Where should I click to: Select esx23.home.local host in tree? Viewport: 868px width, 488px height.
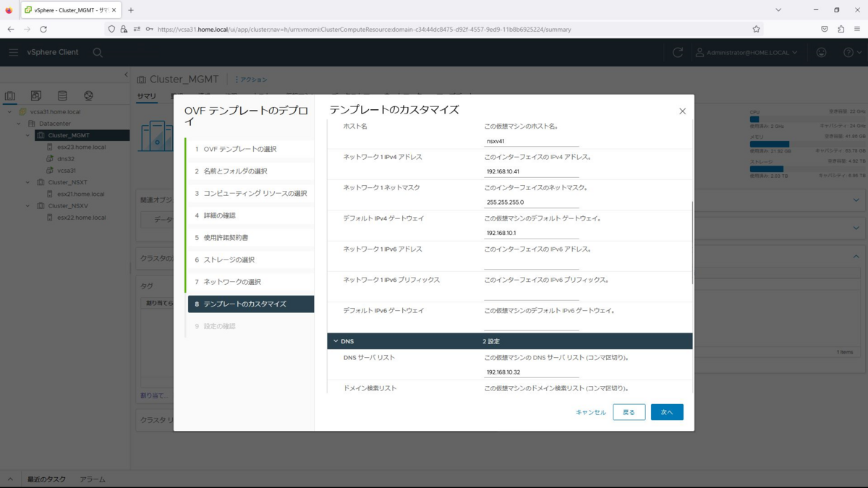[x=81, y=147]
